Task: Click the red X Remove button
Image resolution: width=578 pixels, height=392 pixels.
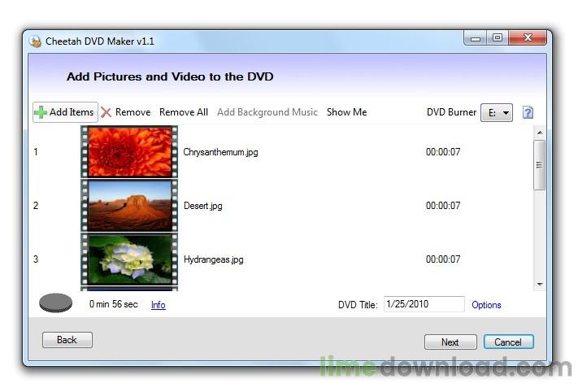Action: point(126,112)
